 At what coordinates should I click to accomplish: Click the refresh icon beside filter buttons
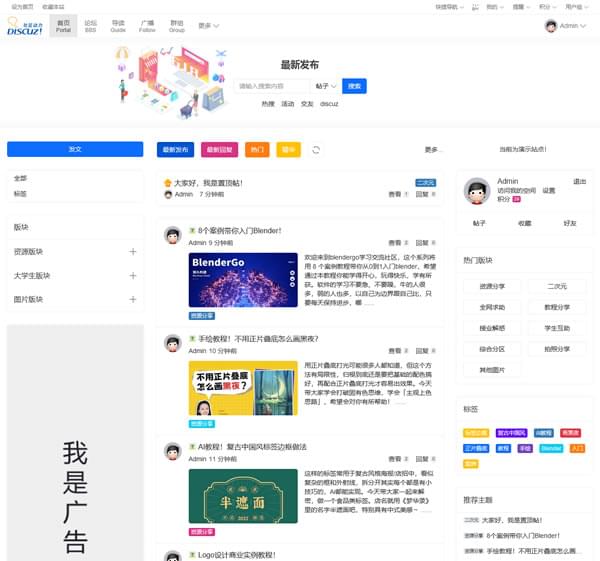[x=316, y=150]
